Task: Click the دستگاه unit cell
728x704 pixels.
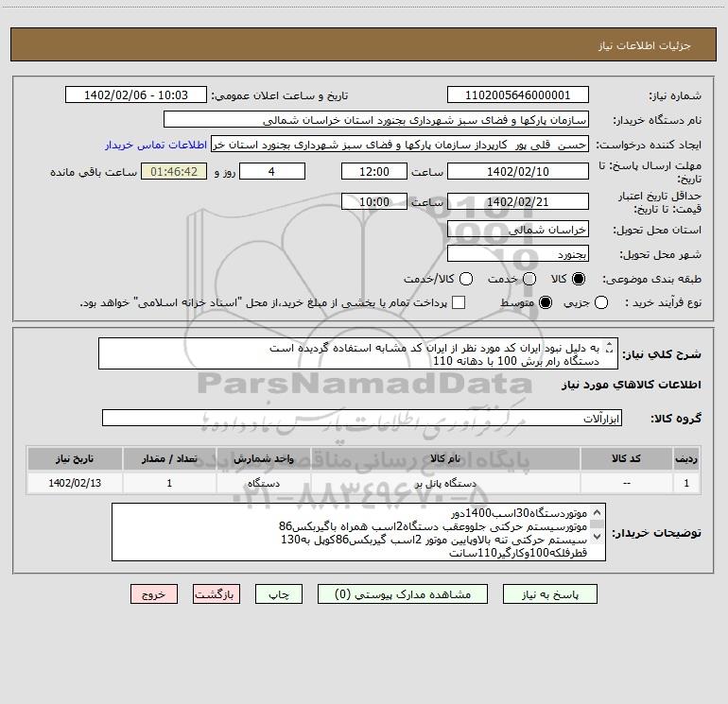Action: point(263,483)
